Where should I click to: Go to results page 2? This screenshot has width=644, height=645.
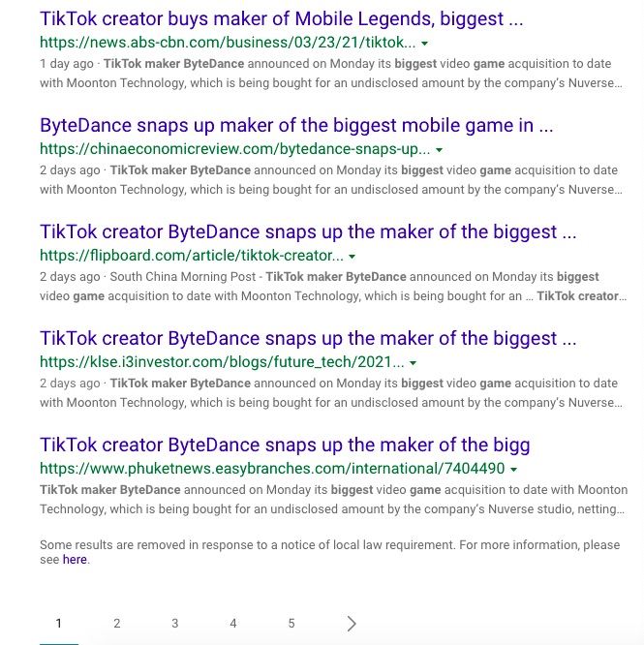click(x=117, y=624)
